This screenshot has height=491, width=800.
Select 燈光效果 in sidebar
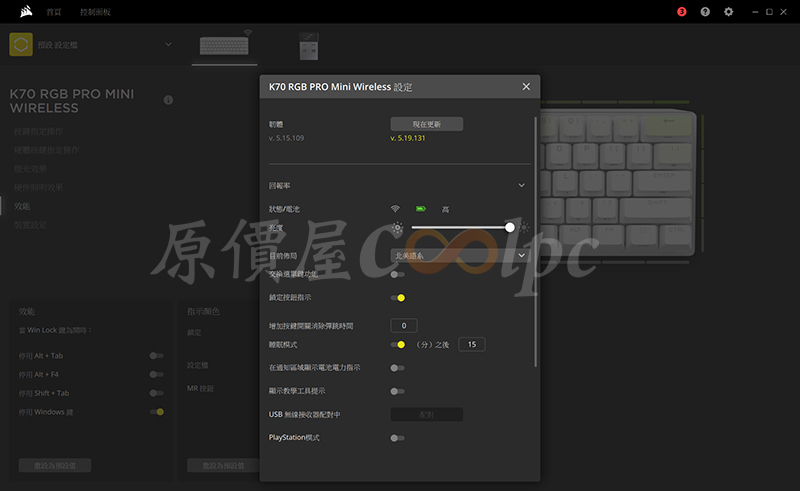click(30, 169)
